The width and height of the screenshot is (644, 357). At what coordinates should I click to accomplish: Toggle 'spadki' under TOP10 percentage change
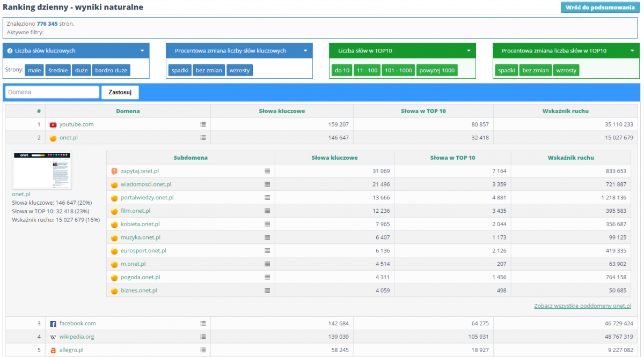click(507, 70)
